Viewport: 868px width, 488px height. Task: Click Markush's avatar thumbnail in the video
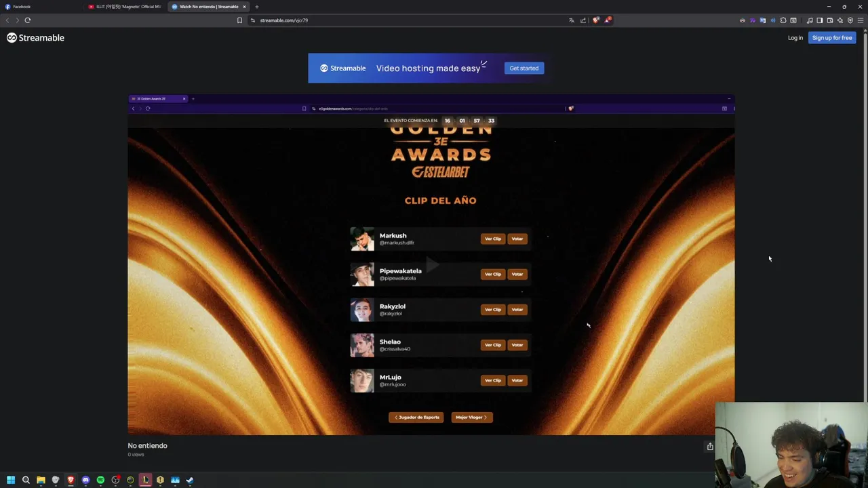click(x=362, y=239)
